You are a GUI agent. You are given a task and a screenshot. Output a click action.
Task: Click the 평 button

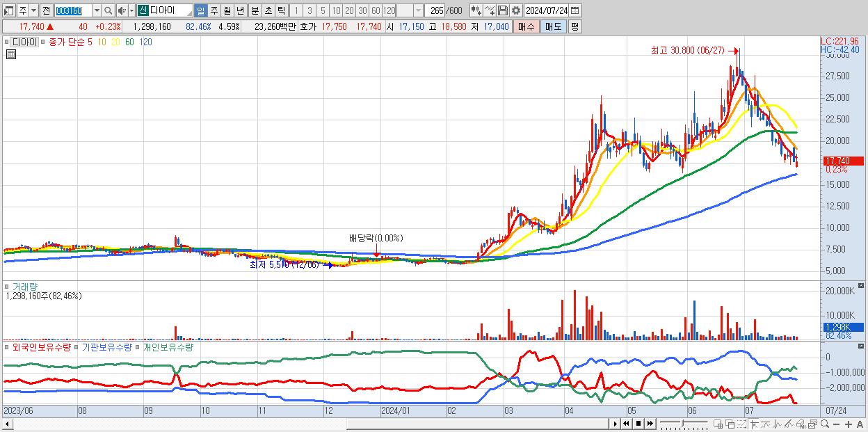pyautogui.click(x=574, y=26)
